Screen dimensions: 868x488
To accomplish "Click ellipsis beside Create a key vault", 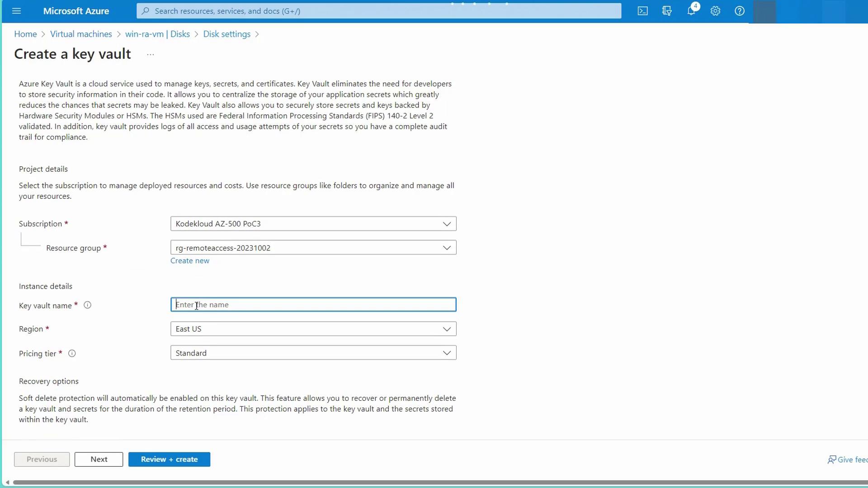I will pyautogui.click(x=151, y=55).
